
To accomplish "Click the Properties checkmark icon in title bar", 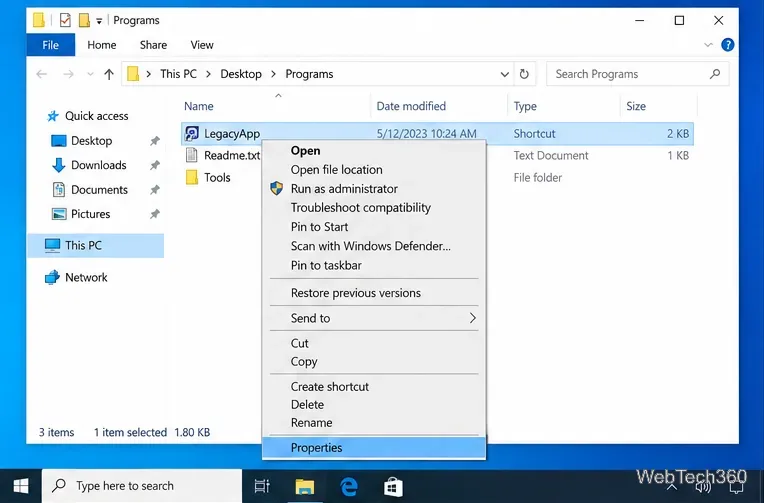I will click(65, 20).
